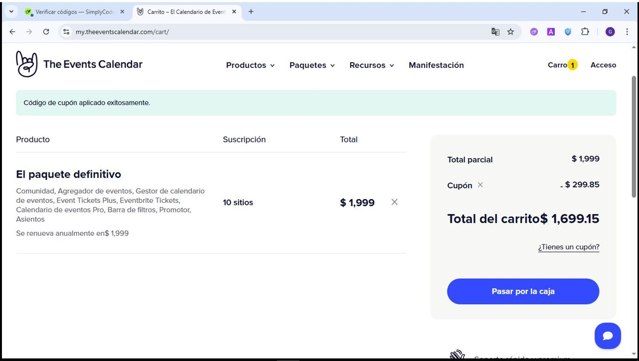Viewport: 639px width, 361px height.
Task: Click the $ 1,699.15 cart total
Action: [x=570, y=219]
